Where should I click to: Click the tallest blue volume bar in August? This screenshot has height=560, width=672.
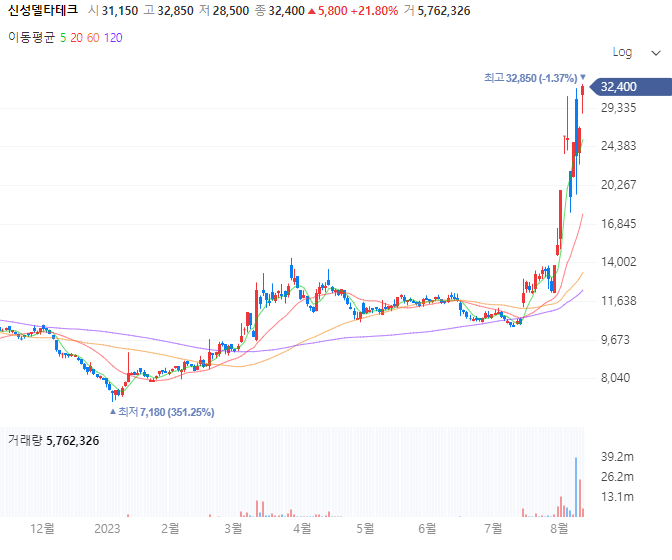click(x=576, y=487)
